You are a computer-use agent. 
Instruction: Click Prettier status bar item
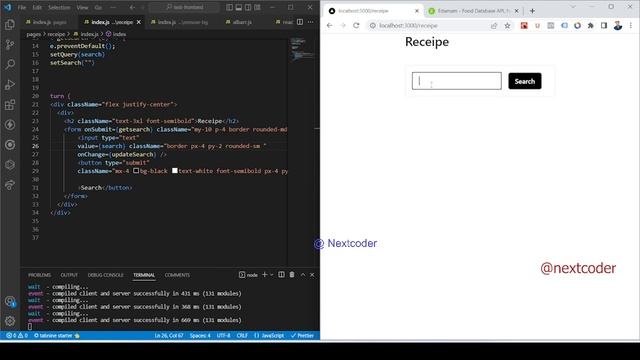click(x=302, y=336)
